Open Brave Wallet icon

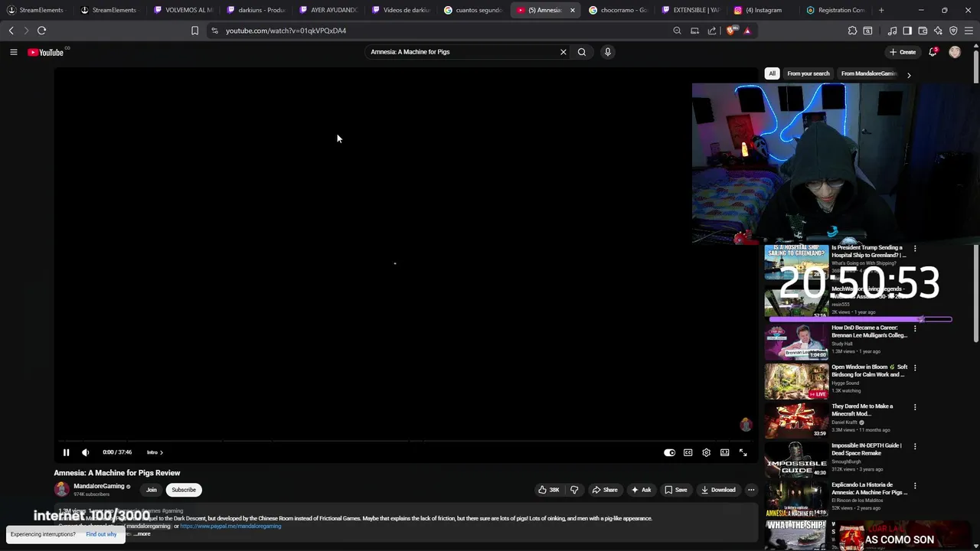[923, 31]
